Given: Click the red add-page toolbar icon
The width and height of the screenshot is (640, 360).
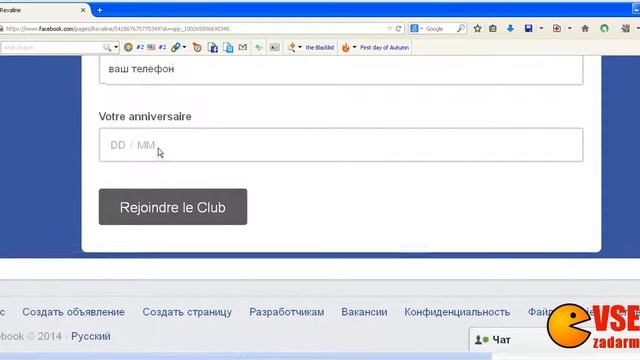Looking at the screenshot, I should [557, 29].
